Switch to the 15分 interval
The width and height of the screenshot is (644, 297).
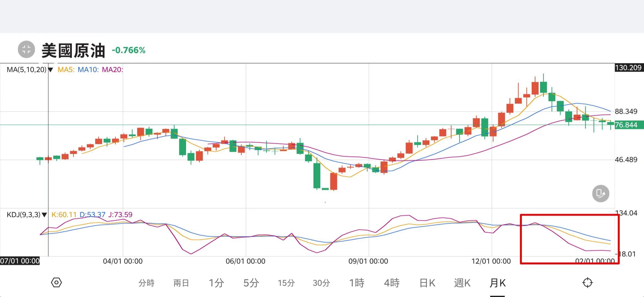[286, 283]
